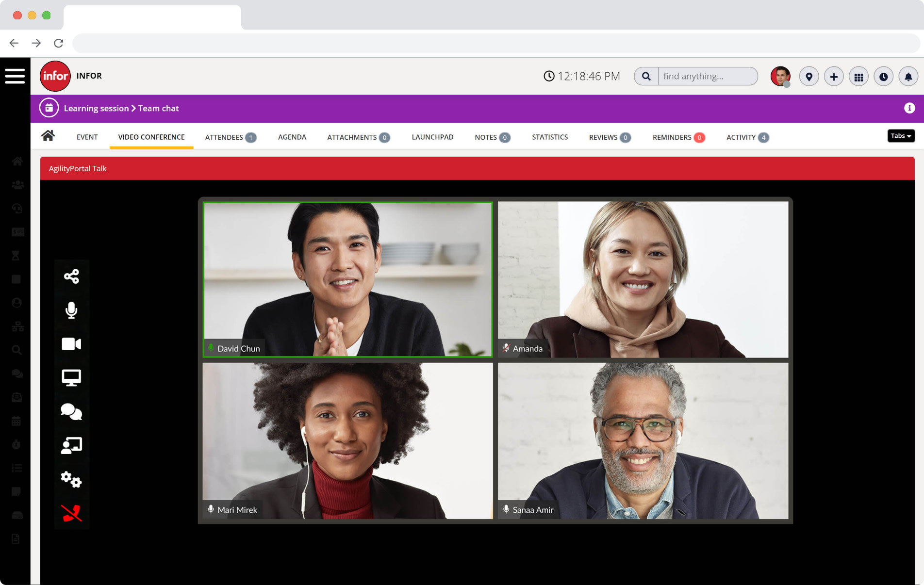
Task: Open the Agenda tab
Action: pyautogui.click(x=292, y=137)
